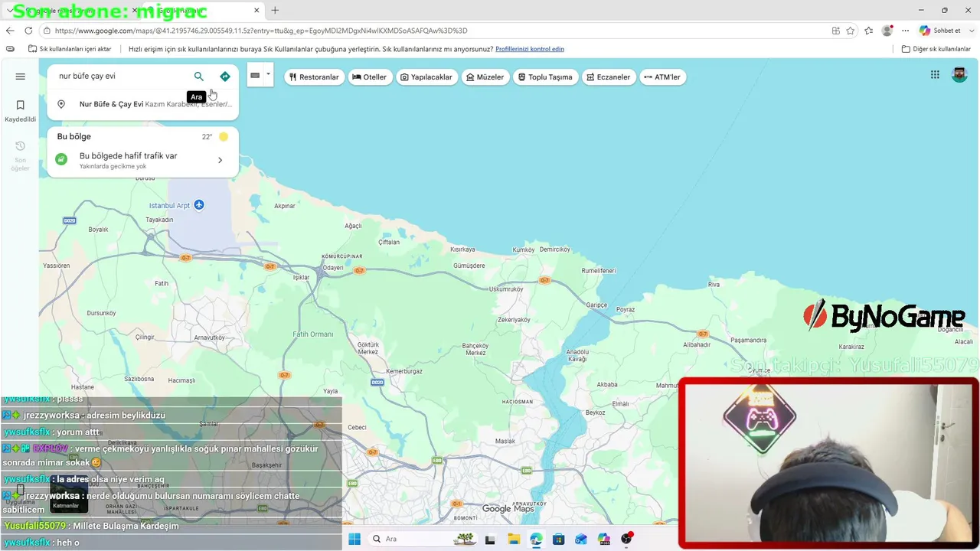Open the Edge profile icon
This screenshot has width=980, height=551.
pyautogui.click(x=887, y=31)
